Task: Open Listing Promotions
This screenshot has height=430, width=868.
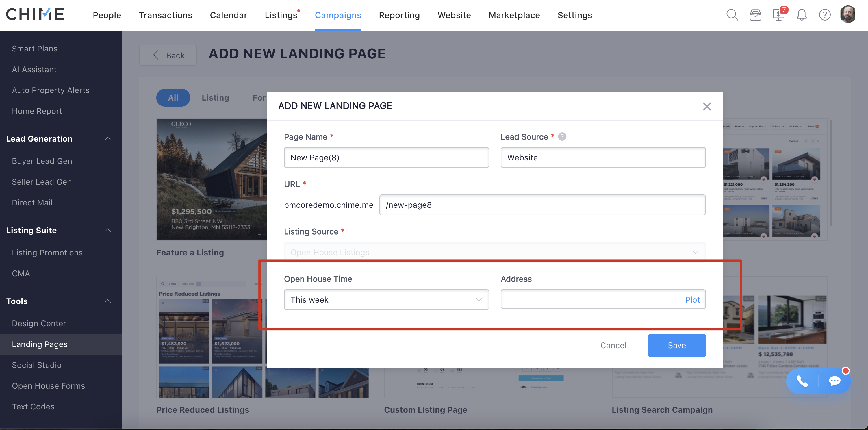Action: click(x=47, y=253)
